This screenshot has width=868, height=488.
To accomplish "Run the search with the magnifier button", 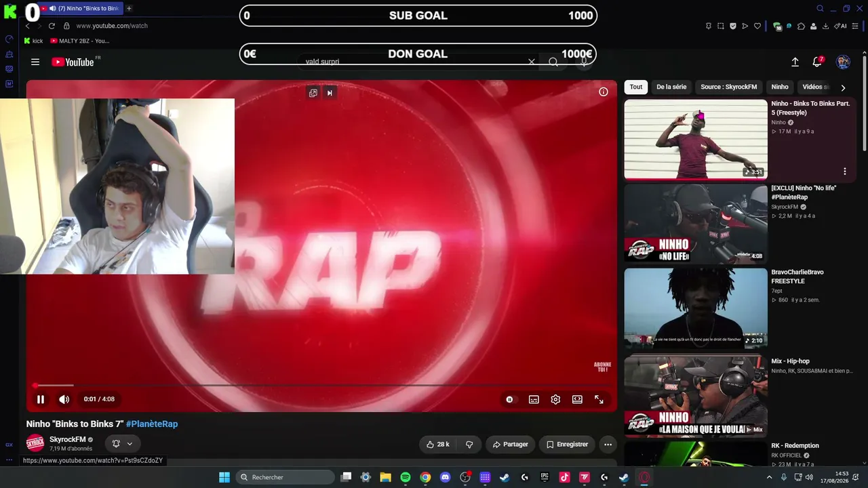I will click(553, 62).
